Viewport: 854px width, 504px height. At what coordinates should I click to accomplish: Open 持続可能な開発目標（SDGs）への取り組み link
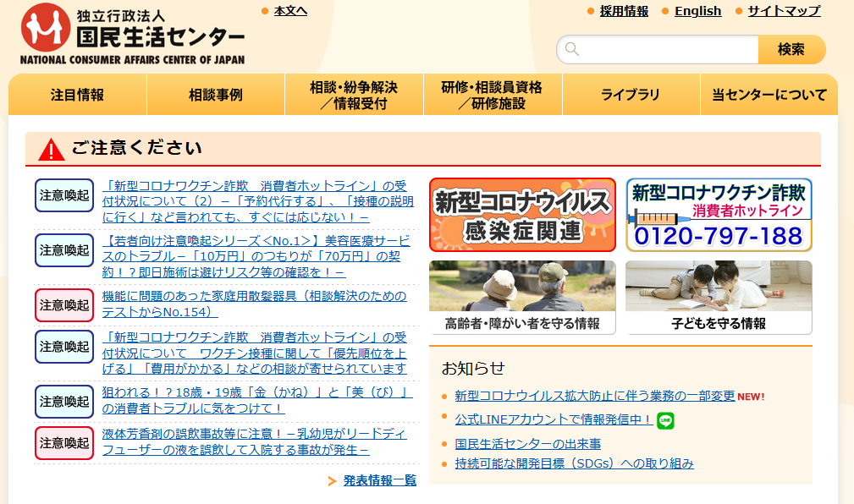[x=574, y=463]
